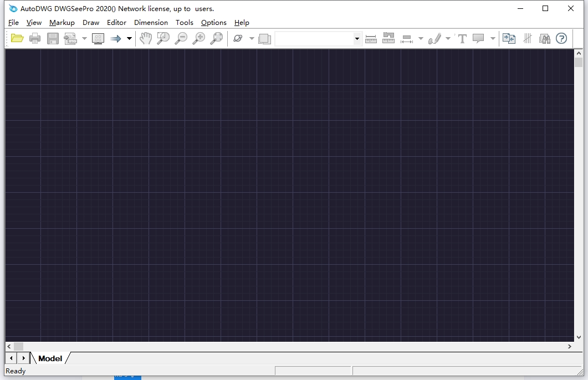Open a drawing with the folder icon

[17, 38]
